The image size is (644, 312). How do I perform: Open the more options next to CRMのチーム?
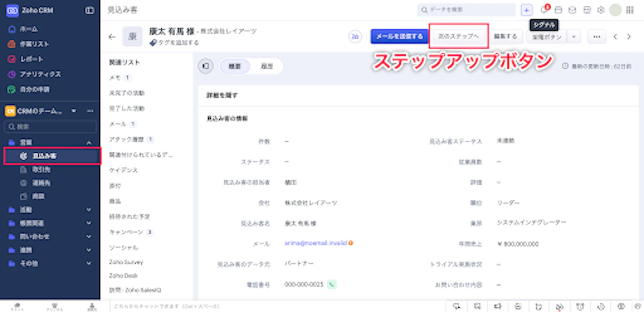[90, 111]
